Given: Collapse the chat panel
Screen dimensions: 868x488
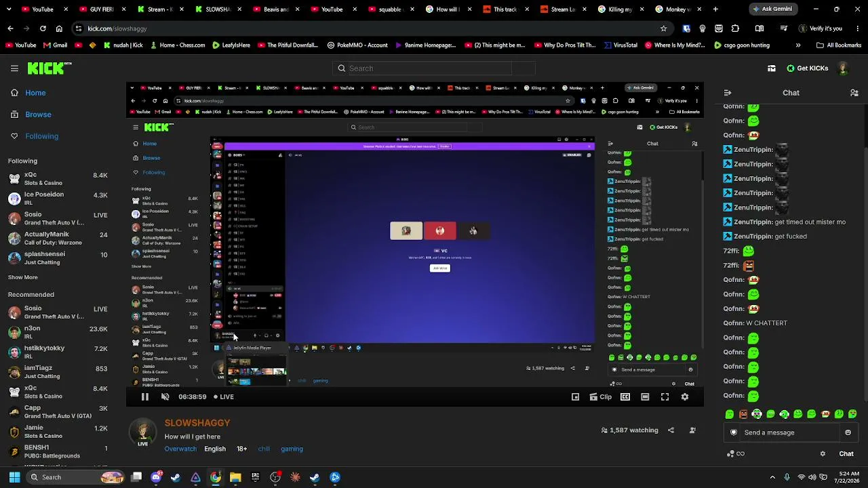Looking at the screenshot, I should coord(728,93).
